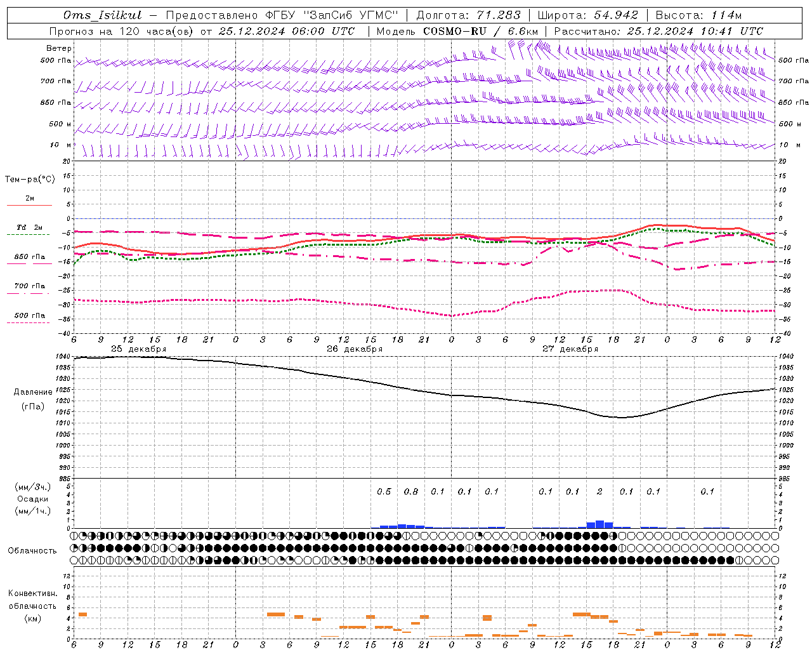812x650 pixels.
Task: Click the Долгота: 71.283 value
Action: tap(469, 15)
